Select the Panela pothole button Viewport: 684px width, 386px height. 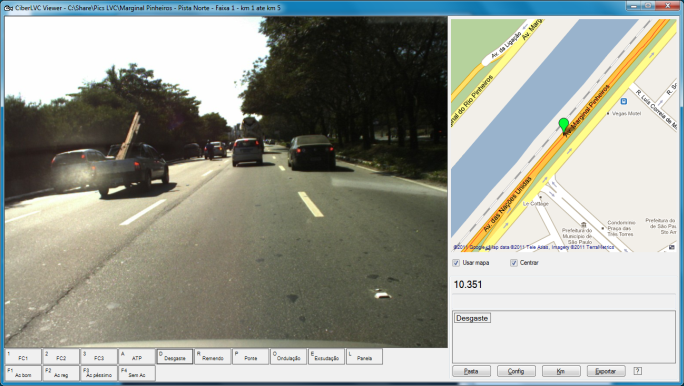pos(364,356)
